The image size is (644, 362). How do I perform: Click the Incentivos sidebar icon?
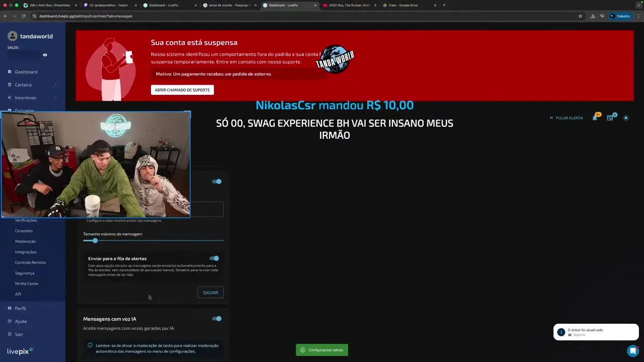10,98
